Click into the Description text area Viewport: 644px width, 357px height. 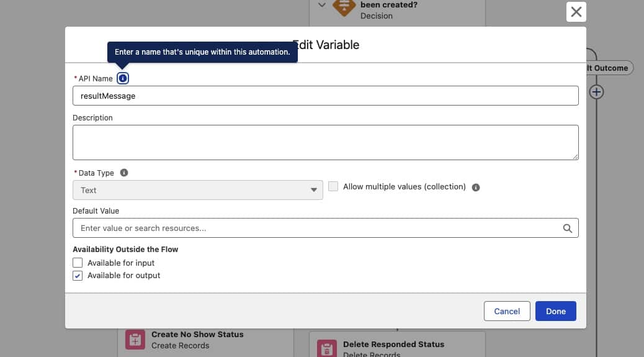point(325,142)
